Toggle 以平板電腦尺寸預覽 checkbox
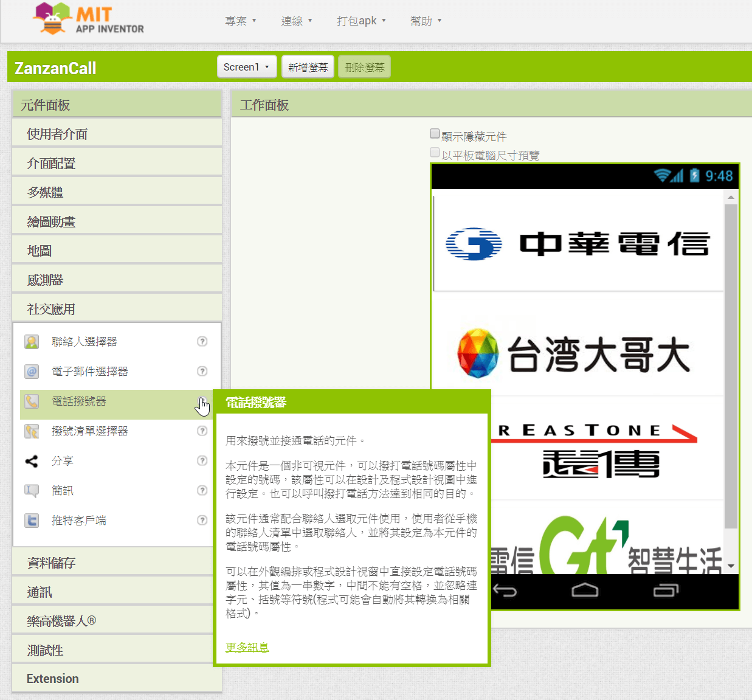752x700 pixels. [x=435, y=152]
